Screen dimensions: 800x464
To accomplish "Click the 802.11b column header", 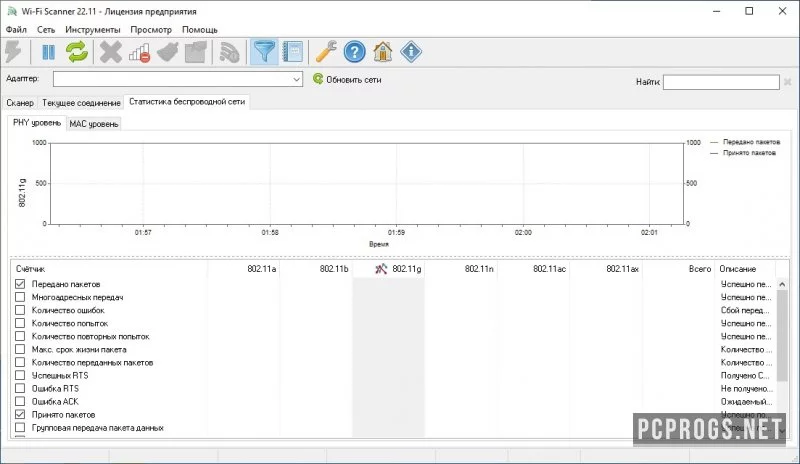I will click(316, 268).
